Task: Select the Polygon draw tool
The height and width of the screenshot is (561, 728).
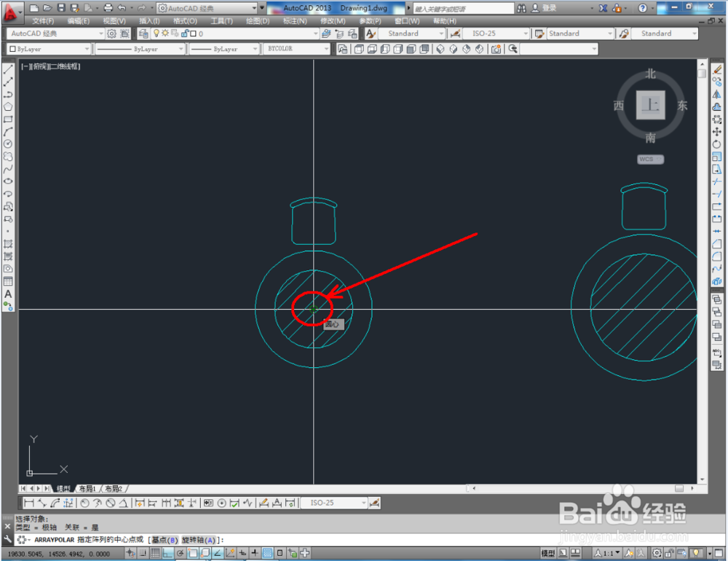Action: tap(8, 106)
